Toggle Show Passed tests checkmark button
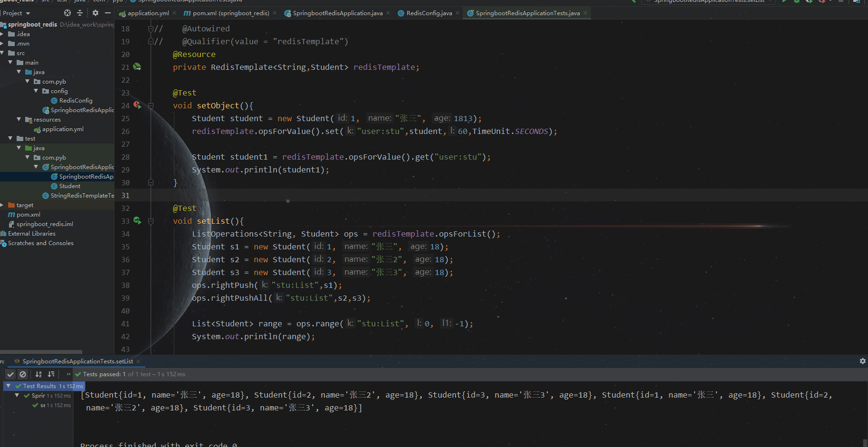This screenshot has height=447, width=868. pyautogui.click(x=10, y=374)
